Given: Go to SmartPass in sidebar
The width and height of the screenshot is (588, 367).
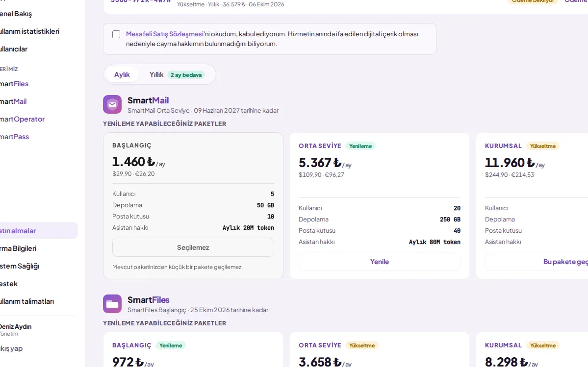Looking at the screenshot, I should tap(14, 137).
